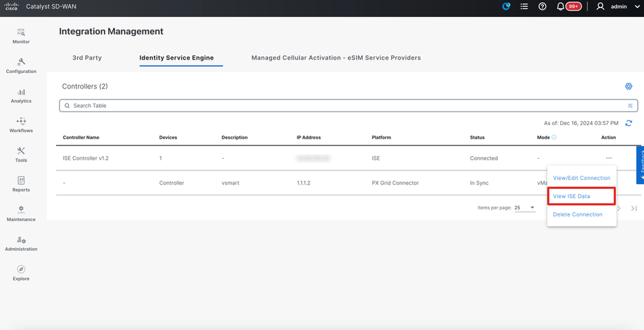Image resolution: width=644 pixels, height=330 pixels.
Task: Click the In Sync status cell
Action: coord(479,183)
